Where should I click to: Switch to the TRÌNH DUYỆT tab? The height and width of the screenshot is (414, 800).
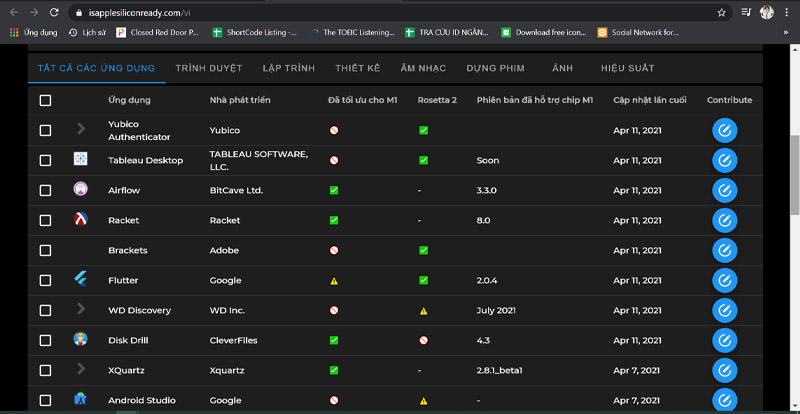tap(209, 68)
